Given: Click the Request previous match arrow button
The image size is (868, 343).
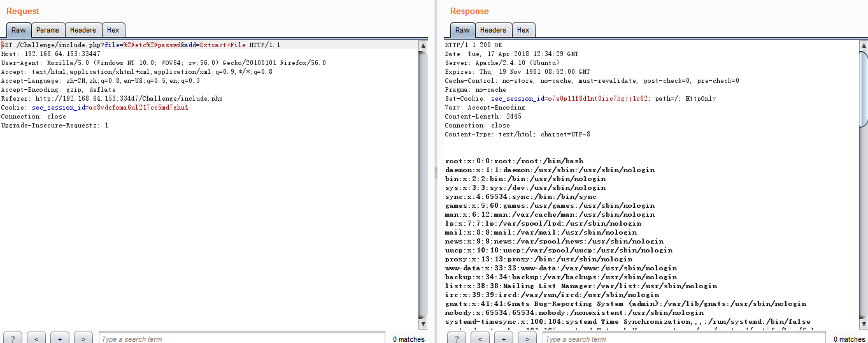Looking at the screenshot, I should point(36,339).
